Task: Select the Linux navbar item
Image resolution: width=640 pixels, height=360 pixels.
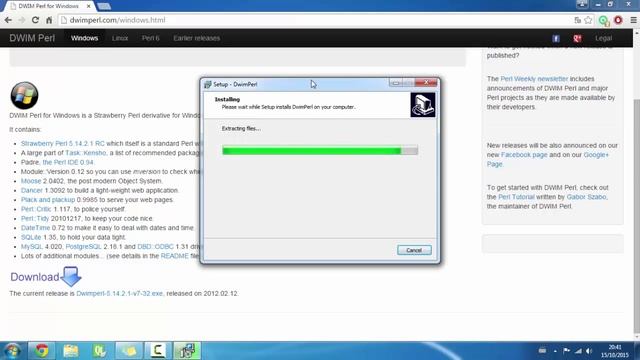Action: tap(120, 38)
